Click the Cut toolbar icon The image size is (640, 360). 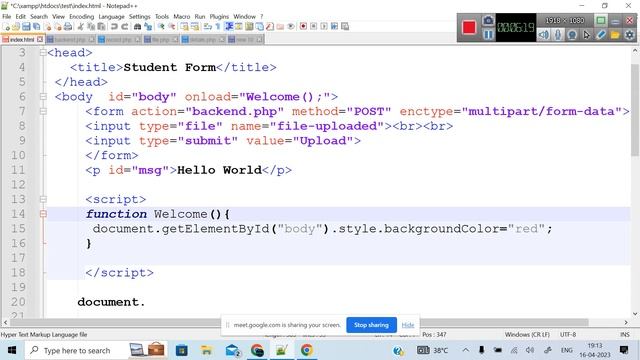[x=80, y=27]
